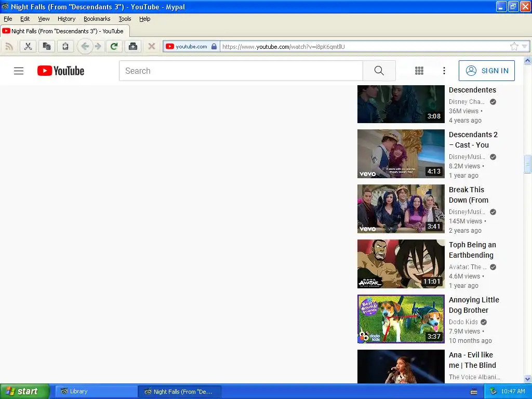Open the Descendentes video thumbnail 3:08
The height and width of the screenshot is (399, 532).
pyautogui.click(x=401, y=104)
